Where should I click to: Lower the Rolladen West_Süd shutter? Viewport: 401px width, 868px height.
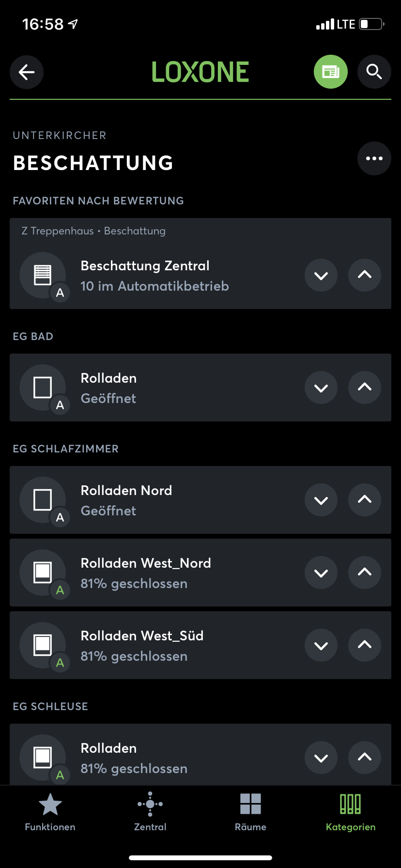321,645
